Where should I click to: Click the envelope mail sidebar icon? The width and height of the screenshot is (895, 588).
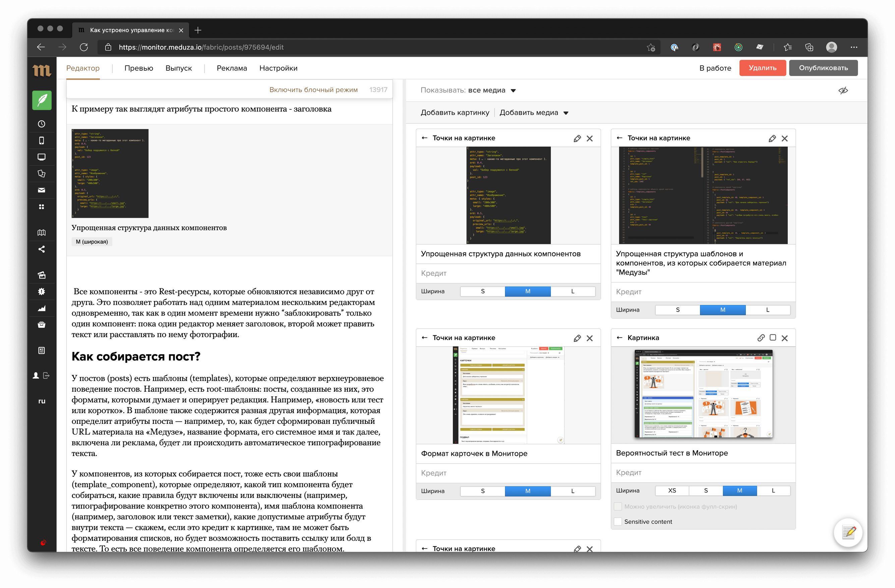pos(42,190)
